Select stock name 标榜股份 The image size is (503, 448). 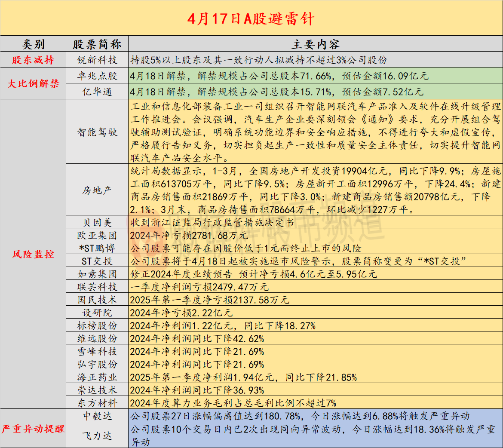[x=97, y=325]
